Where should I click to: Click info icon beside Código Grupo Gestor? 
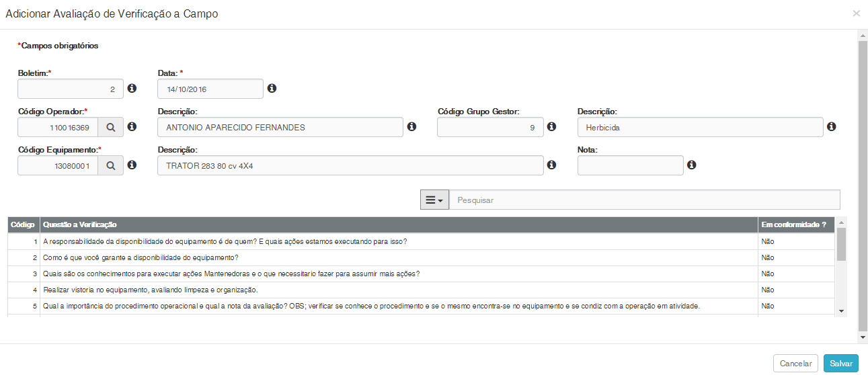pos(551,126)
